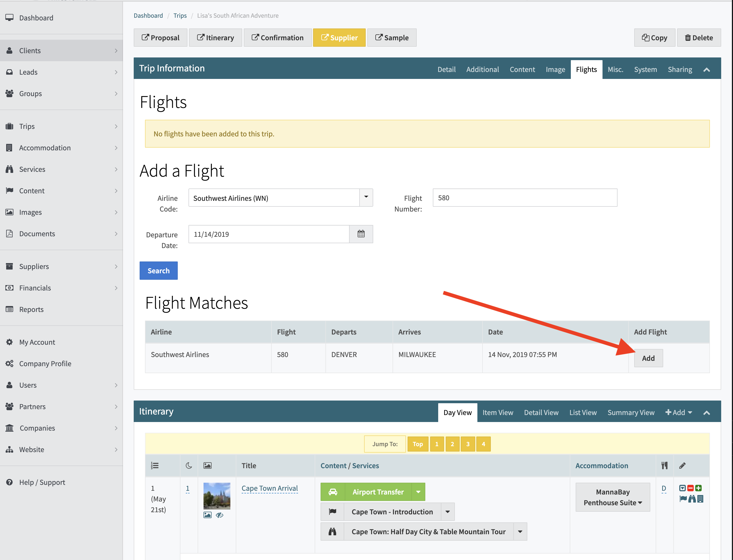This screenshot has height=560, width=733.
Task: Click the red minus icon on day 1
Action: tap(691, 488)
